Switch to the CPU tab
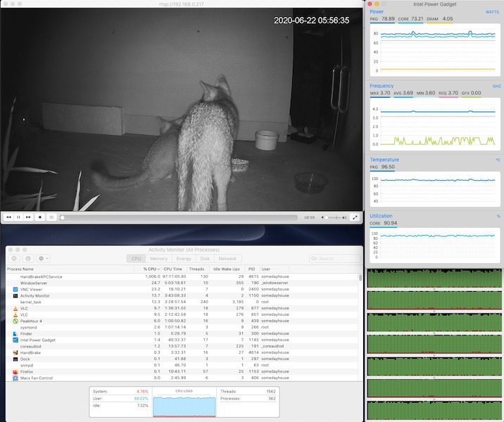 [x=137, y=259]
